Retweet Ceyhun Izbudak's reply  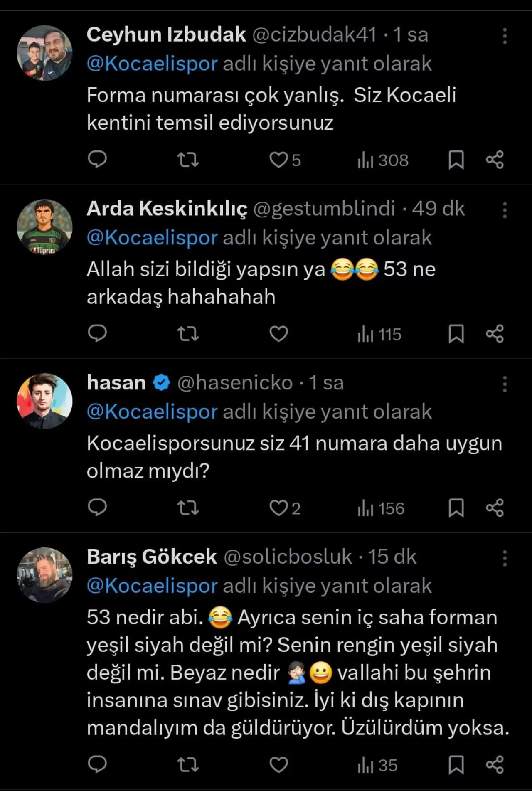pos(188,160)
